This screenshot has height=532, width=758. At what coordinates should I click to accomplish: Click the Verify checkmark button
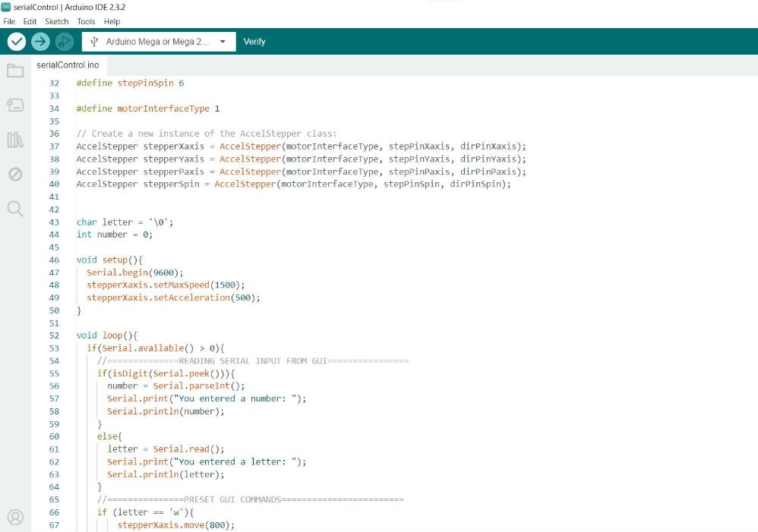pyautogui.click(x=17, y=42)
